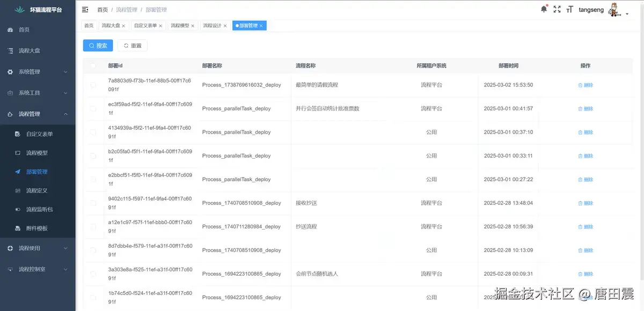This screenshot has width=644, height=311.
Task: Open the user dropdown arrow beside avatar
Action: coord(627,14)
